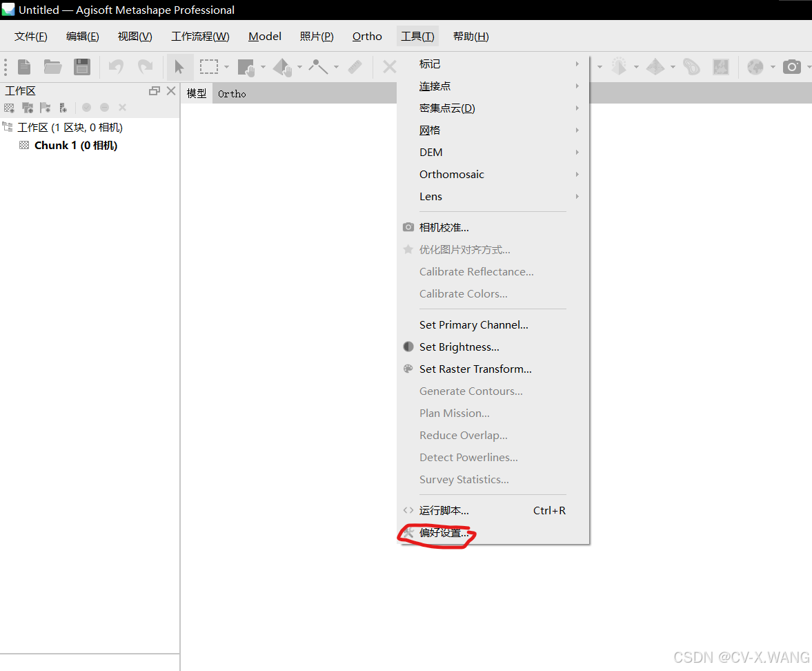
Task: Open dropdown arrow next to shaded model icon
Action: click(x=637, y=67)
